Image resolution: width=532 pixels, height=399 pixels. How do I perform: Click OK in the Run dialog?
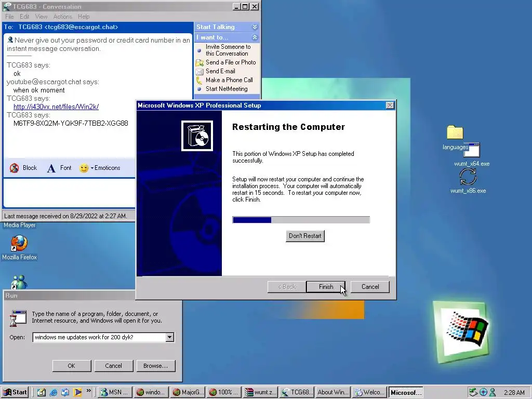click(71, 366)
